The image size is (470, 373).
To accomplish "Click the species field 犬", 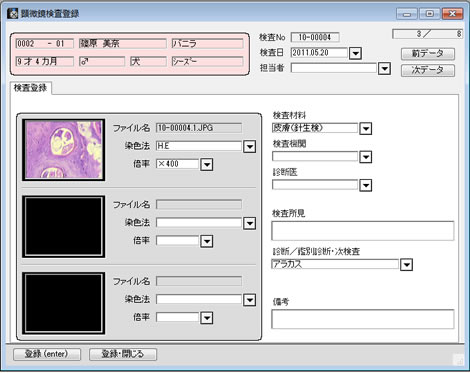I will point(148,61).
